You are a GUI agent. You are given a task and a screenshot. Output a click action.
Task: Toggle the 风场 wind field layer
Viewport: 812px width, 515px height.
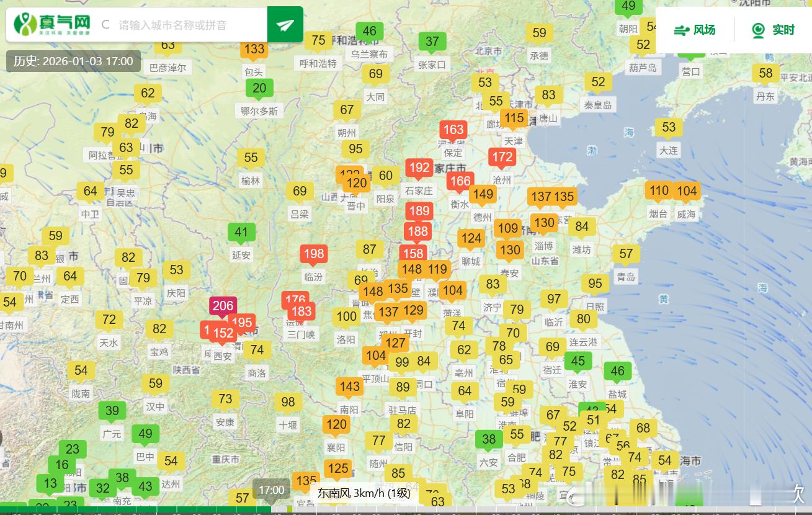[695, 30]
